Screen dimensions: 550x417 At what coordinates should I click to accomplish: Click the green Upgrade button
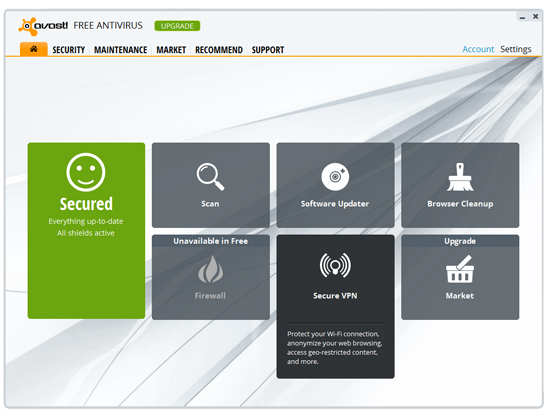177,26
